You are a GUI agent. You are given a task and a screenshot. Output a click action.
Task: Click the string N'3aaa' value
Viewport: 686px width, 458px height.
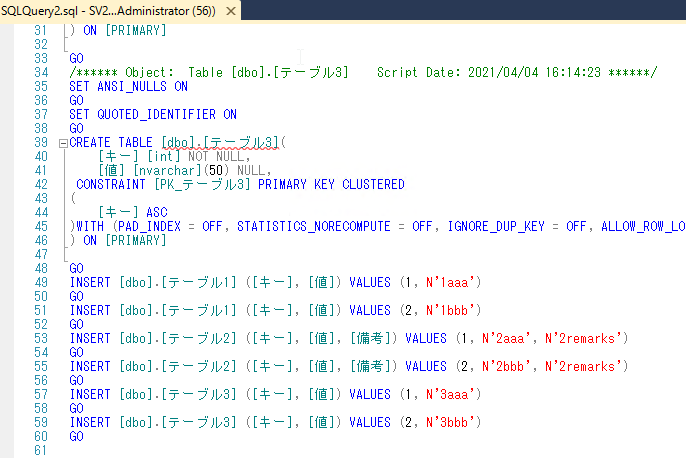point(451,394)
